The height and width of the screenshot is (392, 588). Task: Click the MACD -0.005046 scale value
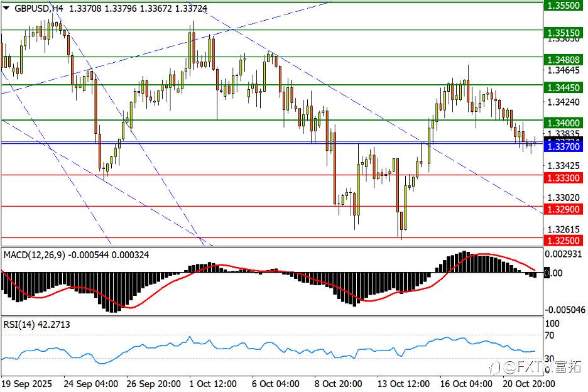coord(565,310)
